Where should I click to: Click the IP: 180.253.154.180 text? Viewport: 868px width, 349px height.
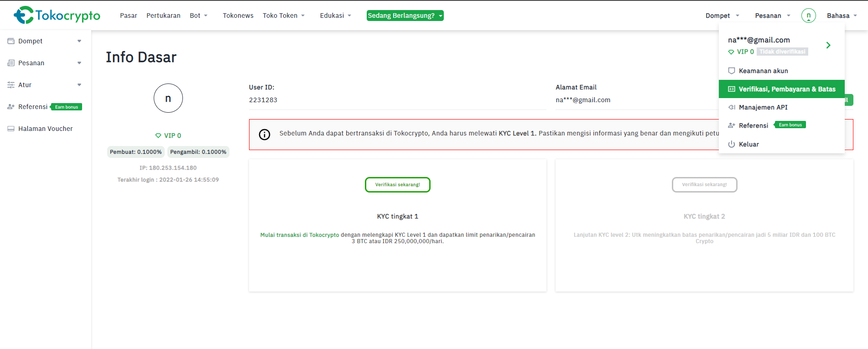pyautogui.click(x=168, y=168)
